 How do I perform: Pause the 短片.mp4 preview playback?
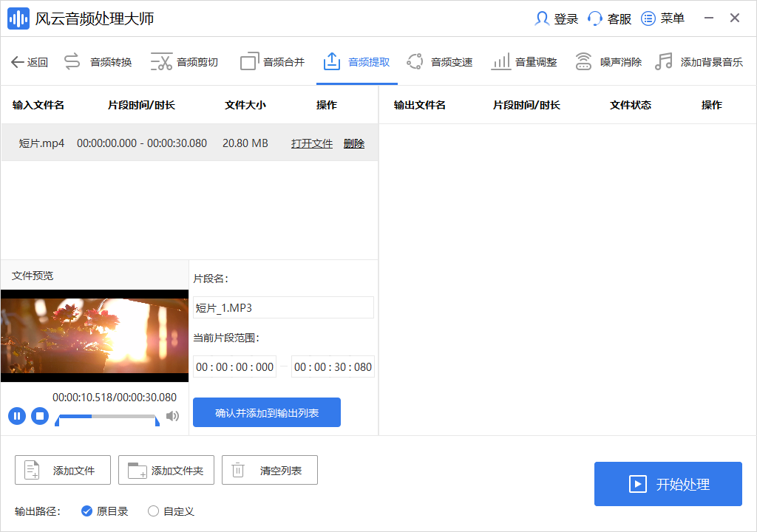(17, 416)
